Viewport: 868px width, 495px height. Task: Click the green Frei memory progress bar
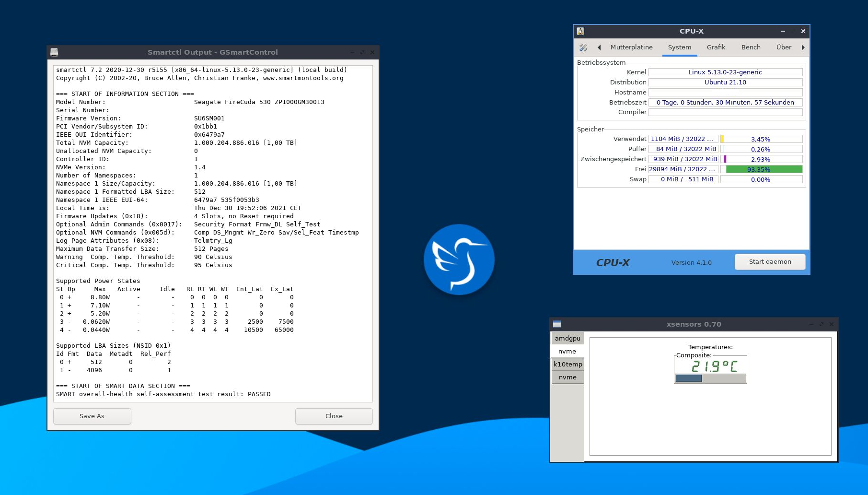pos(762,169)
